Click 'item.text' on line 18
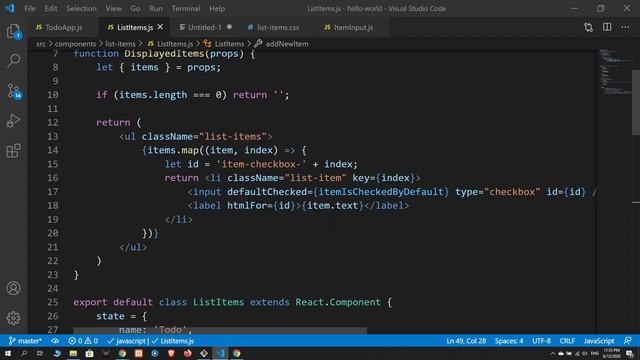 (x=332, y=205)
